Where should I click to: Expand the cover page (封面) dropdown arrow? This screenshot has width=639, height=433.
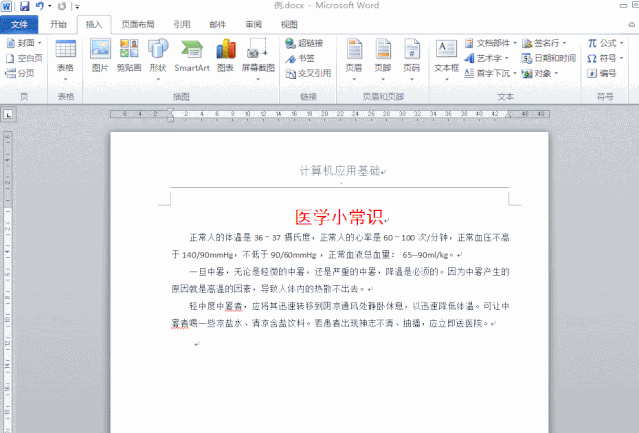(40, 43)
